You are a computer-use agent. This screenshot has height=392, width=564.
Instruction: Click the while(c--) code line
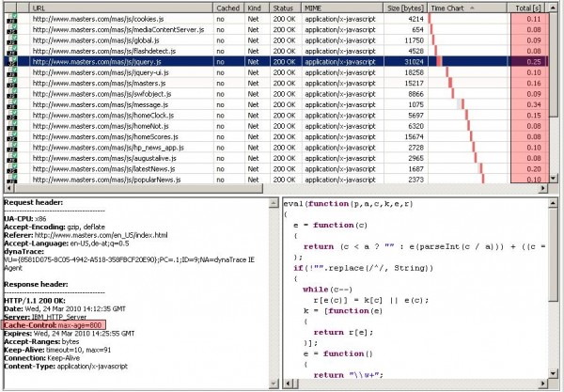coord(327,290)
